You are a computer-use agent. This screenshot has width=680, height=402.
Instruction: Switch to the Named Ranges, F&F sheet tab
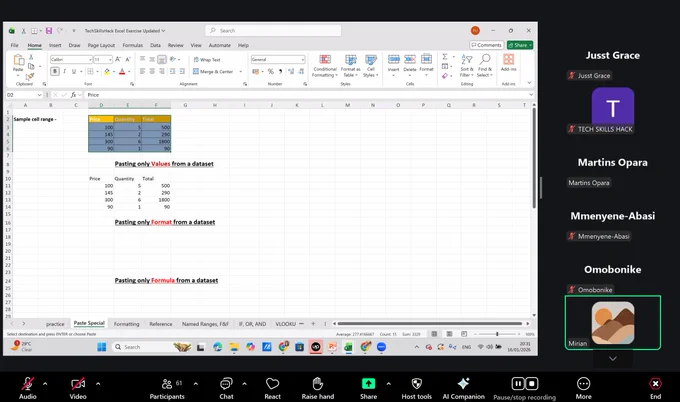[205, 324]
